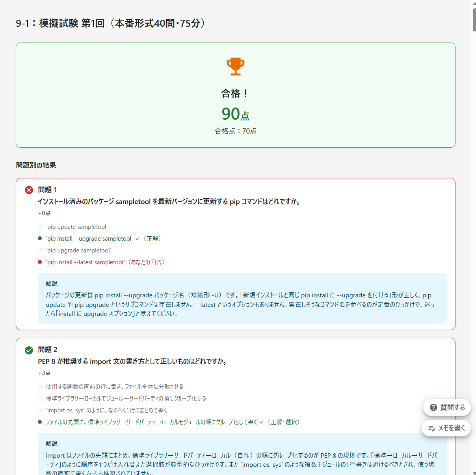Click the 問題別の結果 heading

click(x=36, y=165)
